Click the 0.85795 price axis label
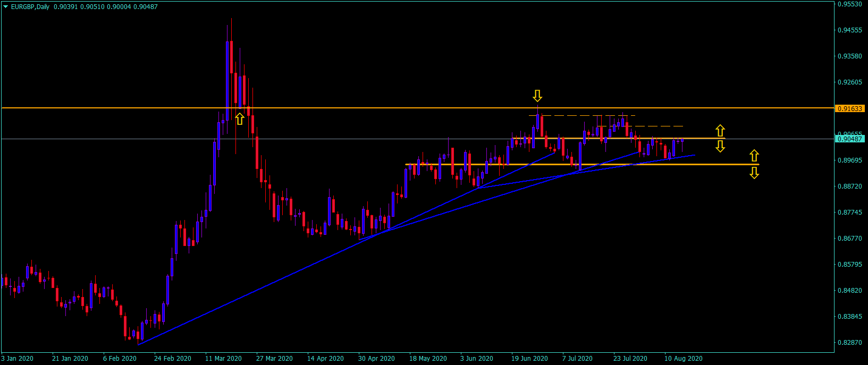 pyautogui.click(x=849, y=265)
